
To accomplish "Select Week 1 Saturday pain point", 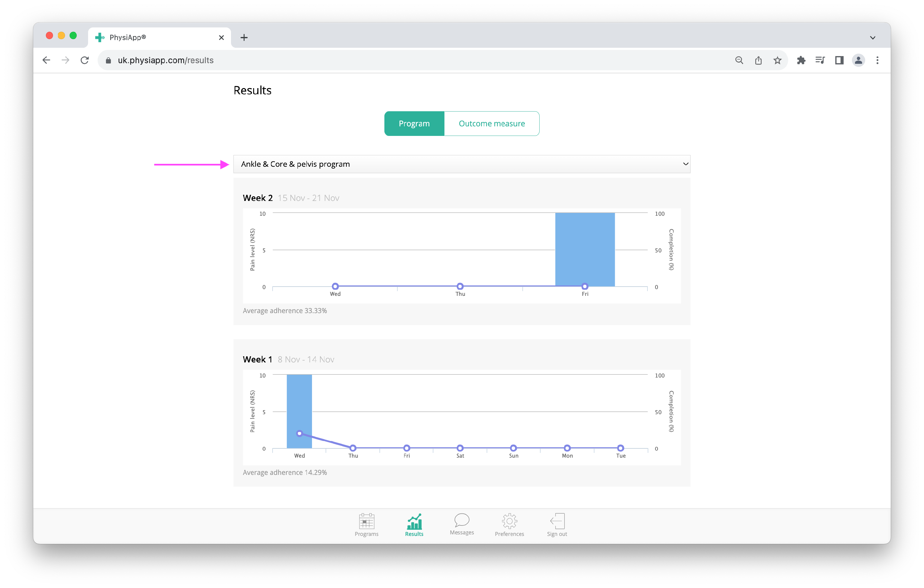I will [x=460, y=448].
